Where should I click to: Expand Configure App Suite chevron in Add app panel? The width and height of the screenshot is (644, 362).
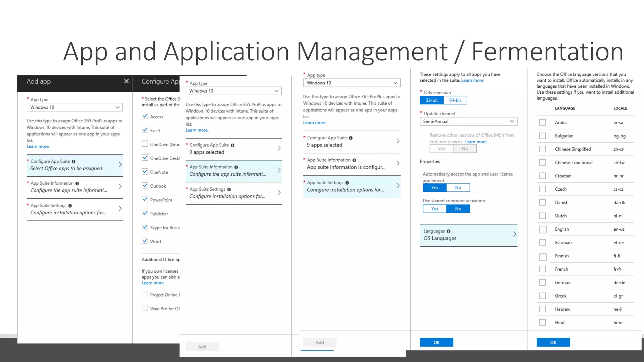pos(120,164)
